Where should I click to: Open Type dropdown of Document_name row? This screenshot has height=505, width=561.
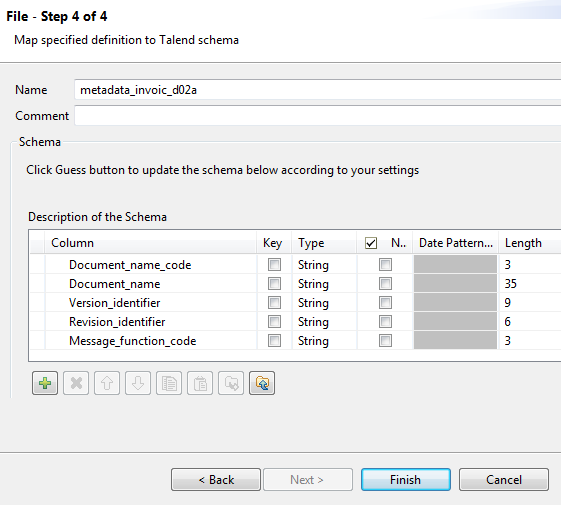click(x=324, y=284)
